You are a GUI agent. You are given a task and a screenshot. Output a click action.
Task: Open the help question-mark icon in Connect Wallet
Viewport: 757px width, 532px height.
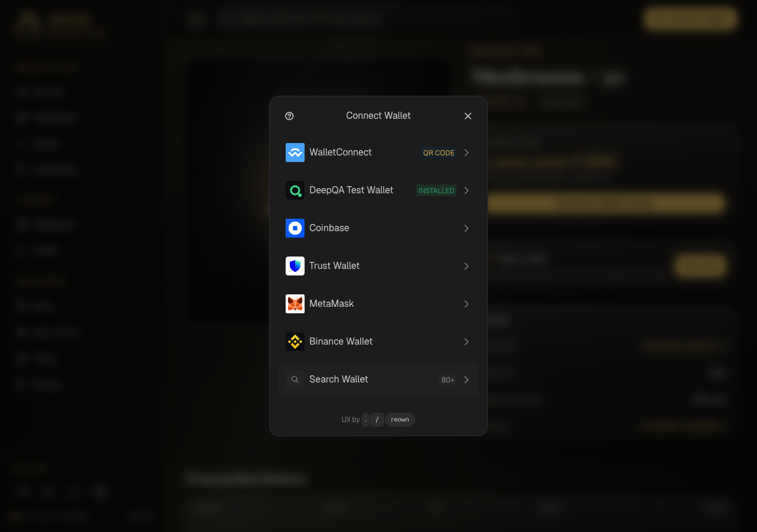(x=289, y=116)
